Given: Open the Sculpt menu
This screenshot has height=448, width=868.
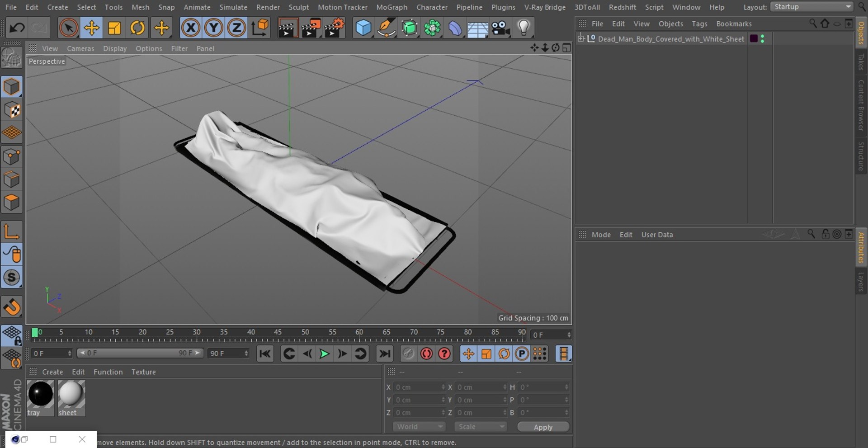Looking at the screenshot, I should click(299, 7).
